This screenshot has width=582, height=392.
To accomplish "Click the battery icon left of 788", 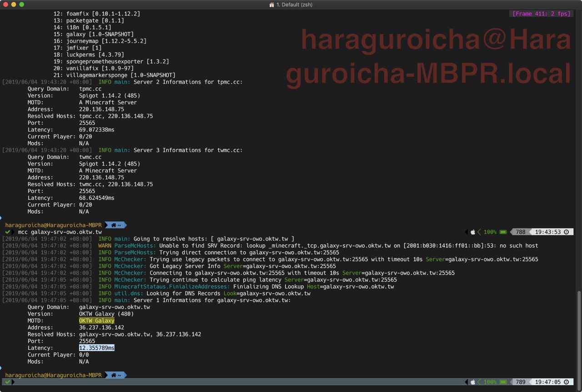I will pyautogui.click(x=503, y=232).
